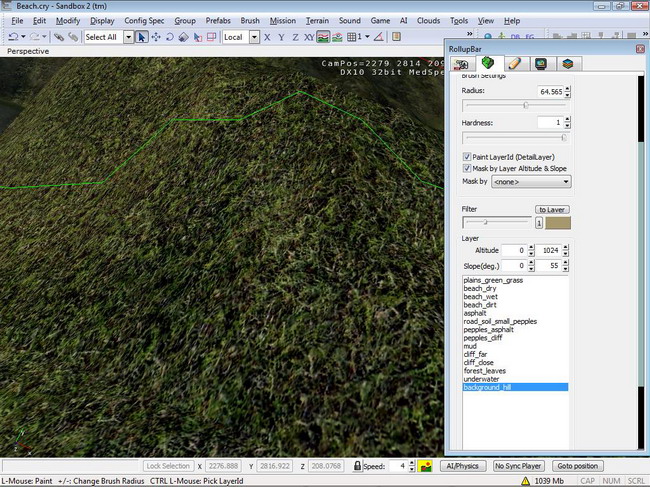Switch to RollupBar Layers tab

[x=568, y=64]
